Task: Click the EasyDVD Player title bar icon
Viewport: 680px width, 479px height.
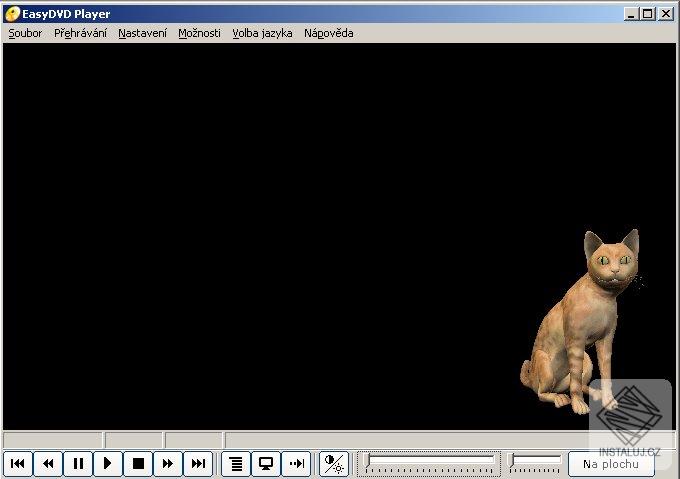Action: pos(12,13)
